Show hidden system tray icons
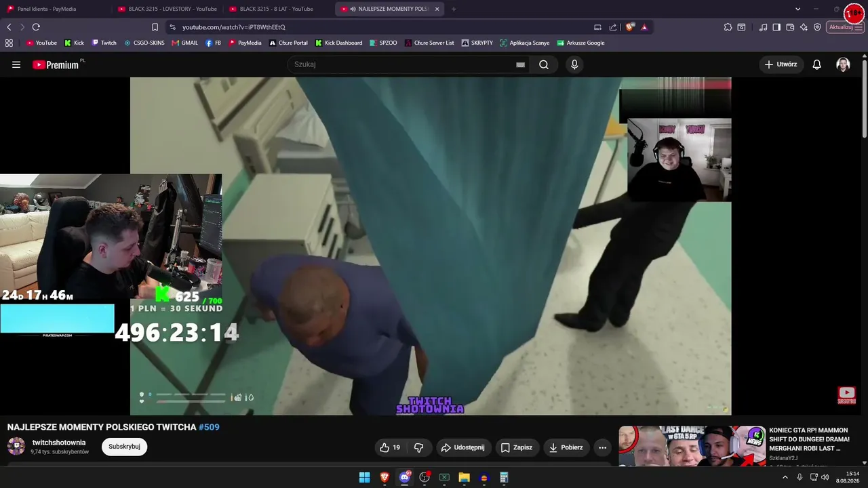This screenshot has width=868, height=488. click(785, 477)
